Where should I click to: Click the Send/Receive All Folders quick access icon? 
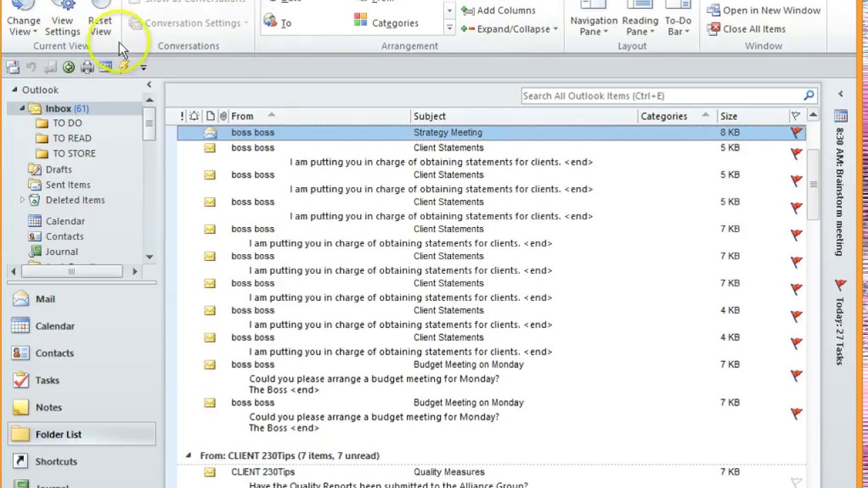pyautogui.click(x=13, y=66)
